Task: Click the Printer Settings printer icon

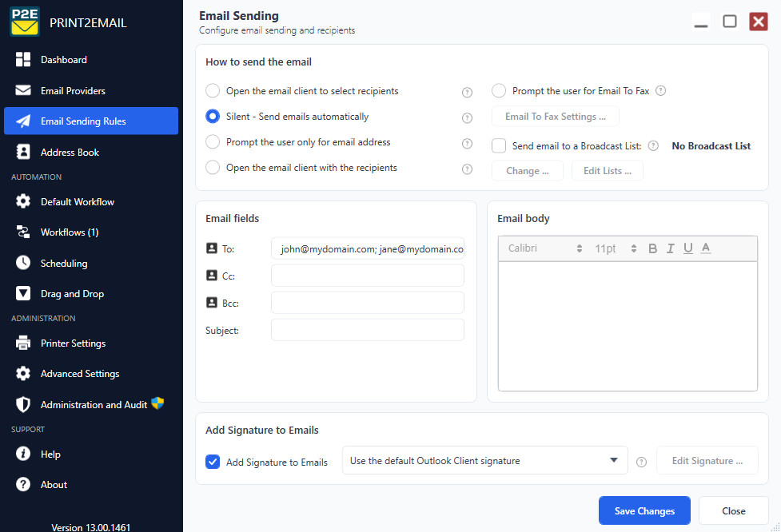Action: coord(23,343)
